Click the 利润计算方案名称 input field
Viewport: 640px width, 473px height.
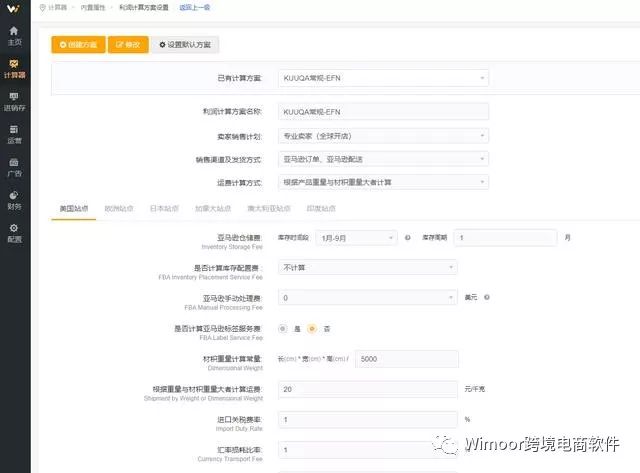coord(383,111)
